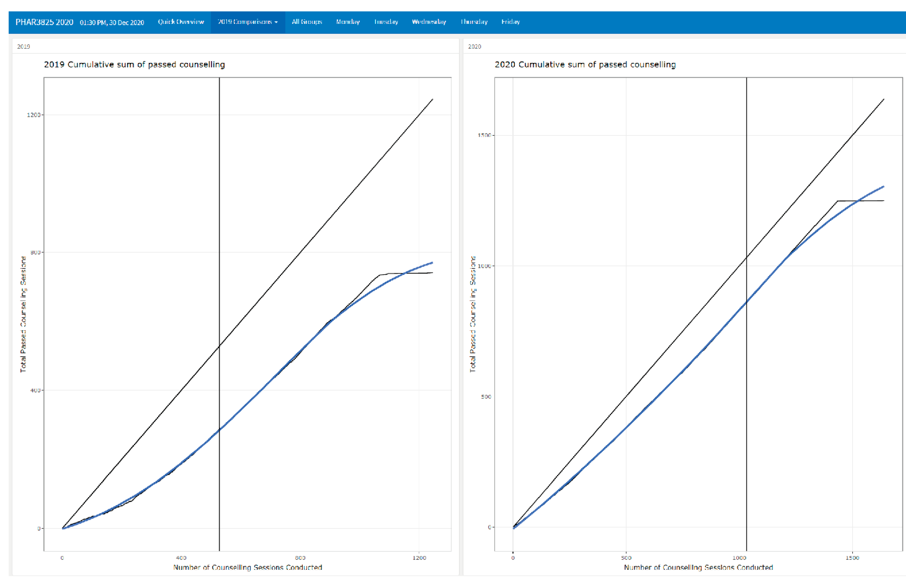Click the 500 x-axis label in 2020 chart
Image resolution: width=906 pixels, height=588 pixels.
coord(626,558)
